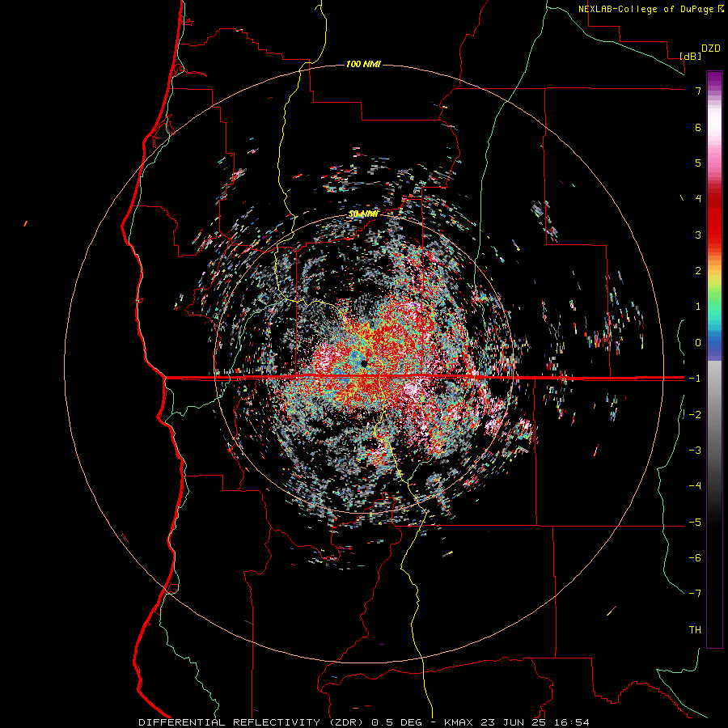Click the KMAX station identifier in caption
Image resolution: width=728 pixels, height=728 pixels.
459,722
